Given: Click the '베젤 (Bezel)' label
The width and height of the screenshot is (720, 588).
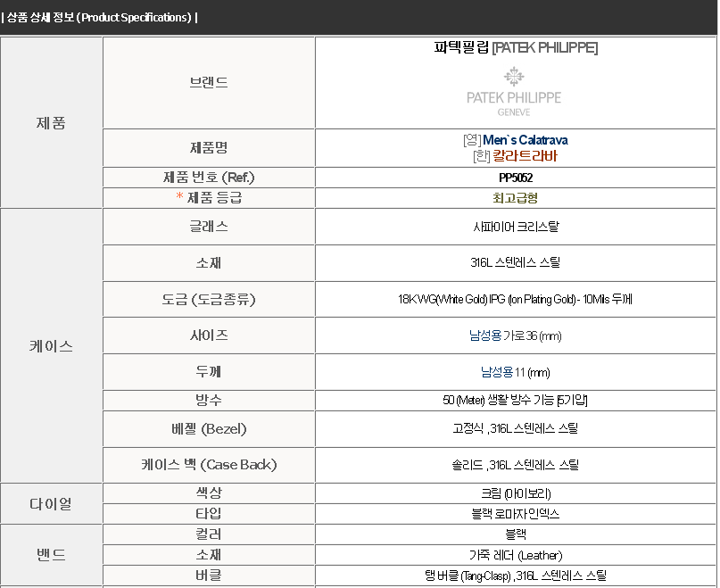Looking at the screenshot, I should [209, 429].
